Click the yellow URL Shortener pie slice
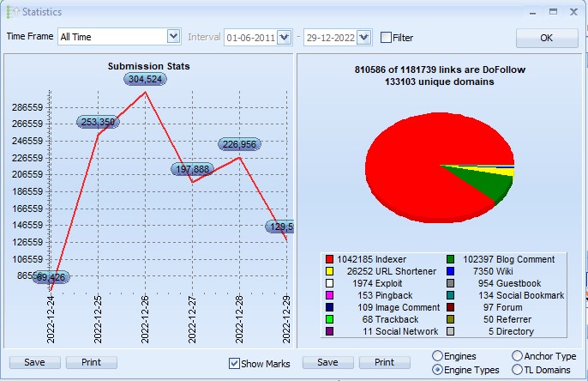This screenshot has width=588, height=381. click(x=501, y=171)
